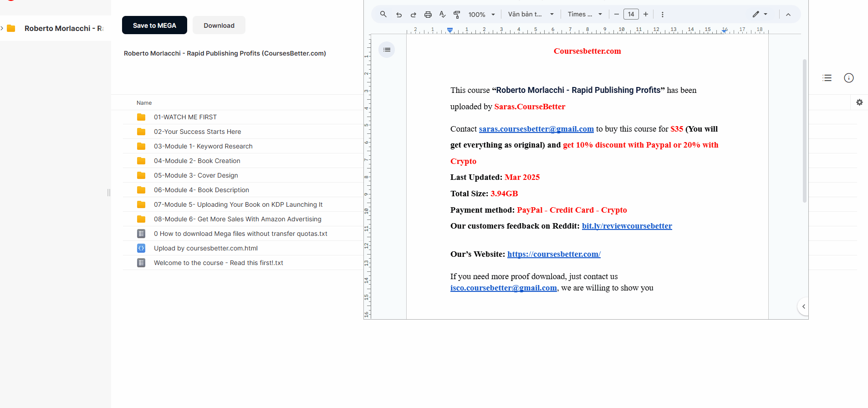Screen dimensions: 868x408
Task: Run spelling and grammar check
Action: (442, 15)
